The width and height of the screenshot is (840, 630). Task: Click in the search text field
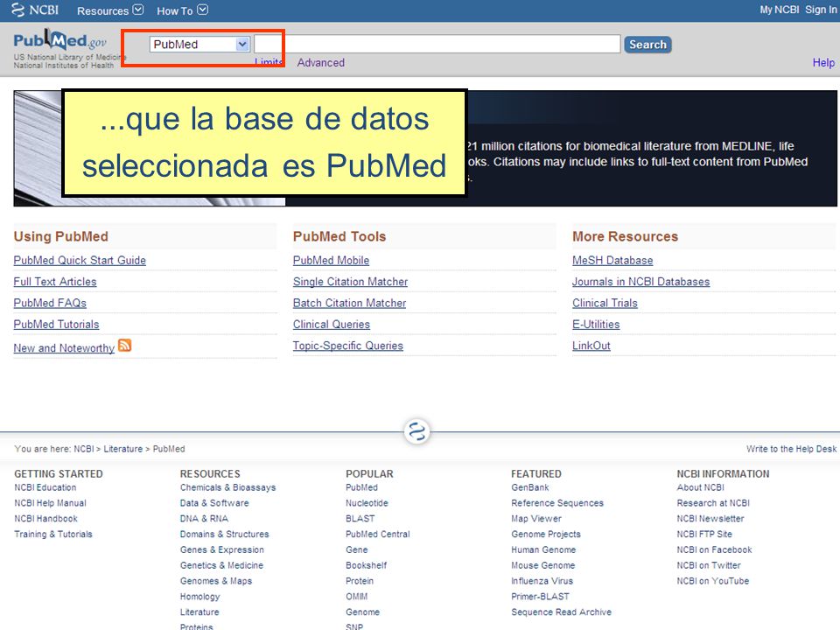point(437,44)
